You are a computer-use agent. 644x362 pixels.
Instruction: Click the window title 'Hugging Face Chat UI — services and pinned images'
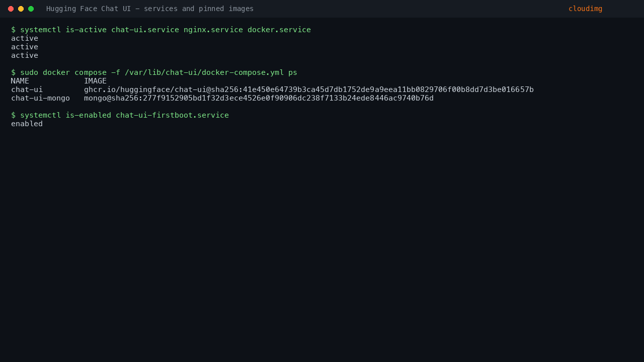150,9
